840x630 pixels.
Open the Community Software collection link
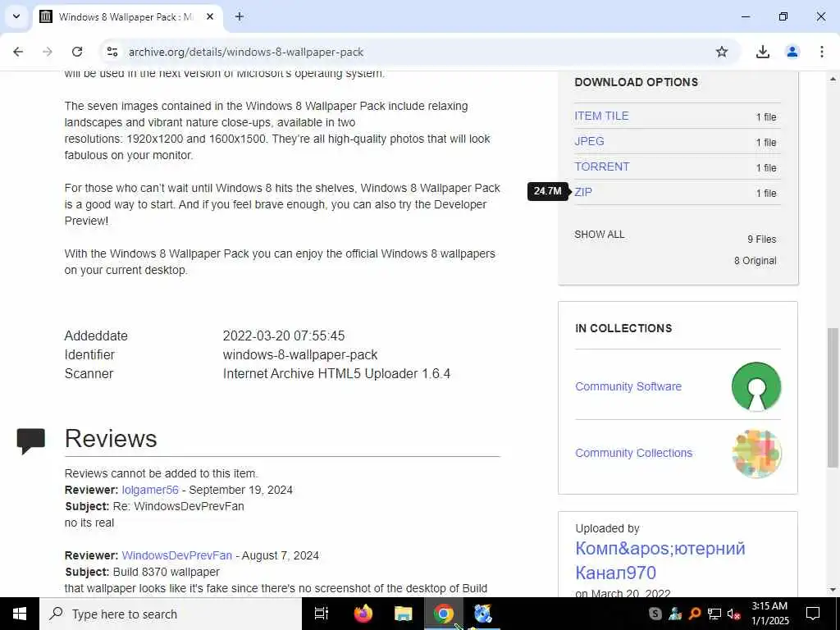(628, 386)
